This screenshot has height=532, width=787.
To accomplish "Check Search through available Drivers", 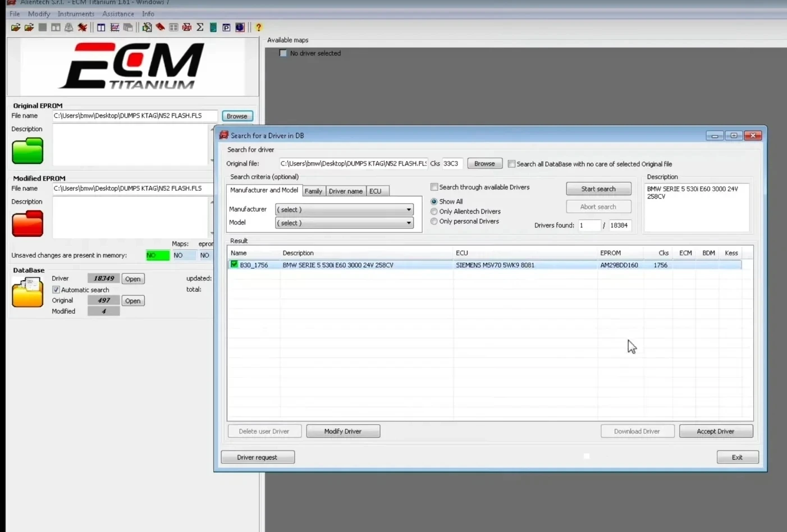I will (x=434, y=187).
